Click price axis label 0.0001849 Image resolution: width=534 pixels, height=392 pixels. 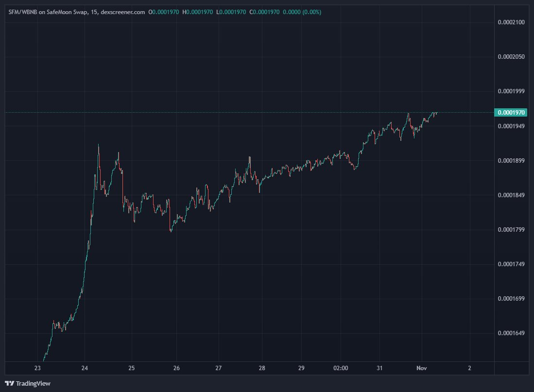click(x=511, y=195)
